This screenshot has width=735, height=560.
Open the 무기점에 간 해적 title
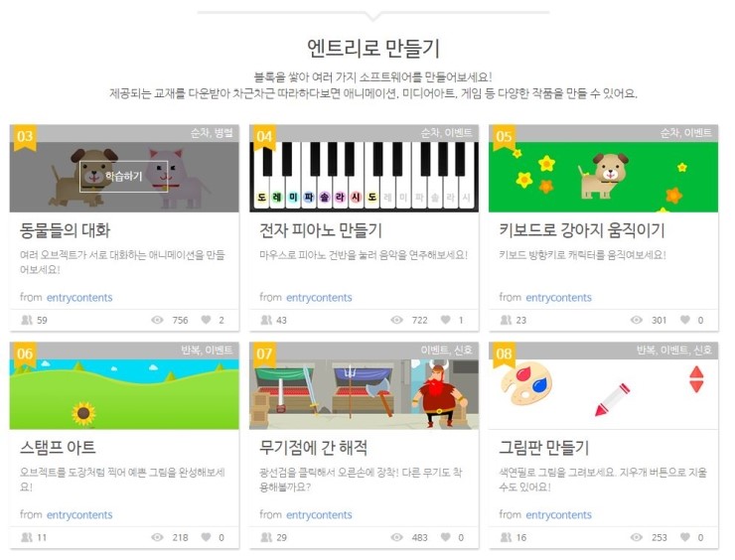[x=313, y=448]
